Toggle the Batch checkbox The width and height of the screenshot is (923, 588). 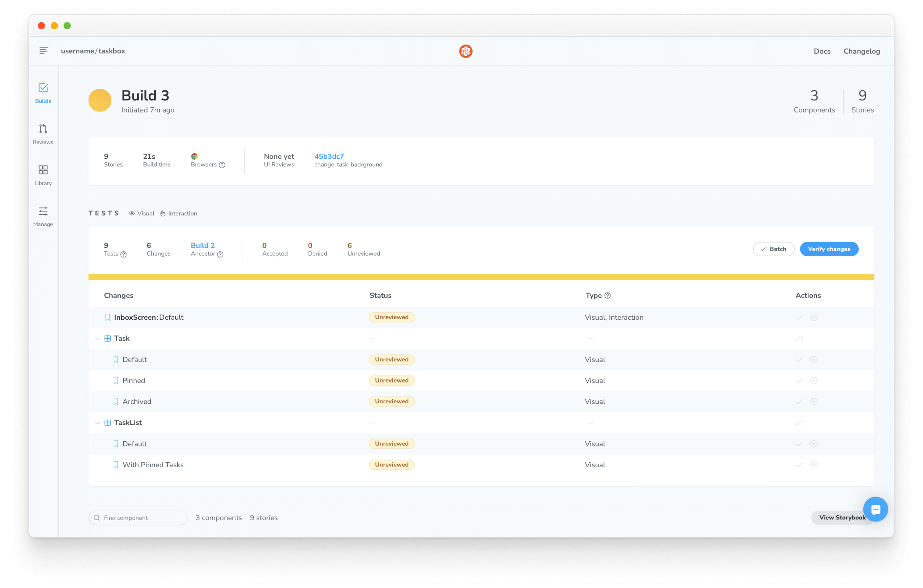(773, 249)
